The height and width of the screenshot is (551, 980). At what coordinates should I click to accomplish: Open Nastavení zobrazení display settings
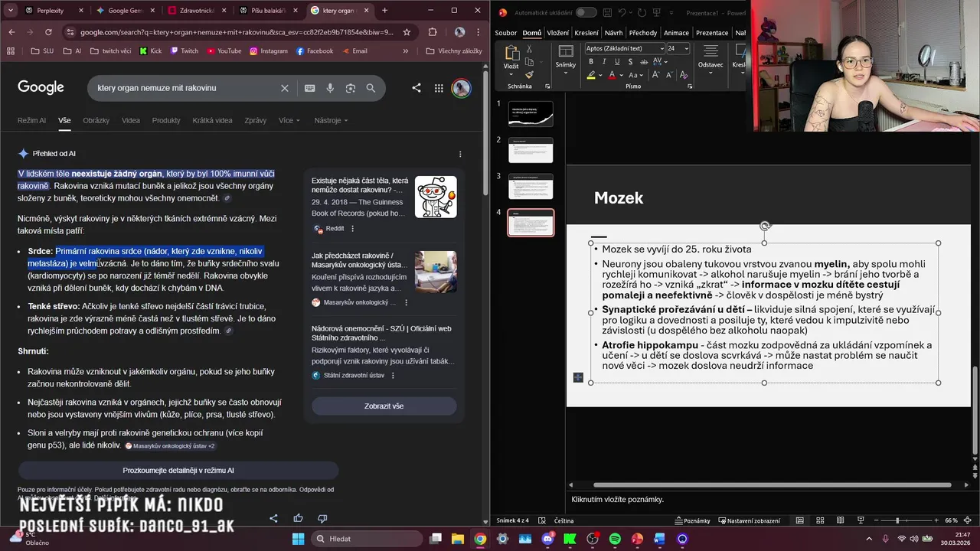pos(748,520)
